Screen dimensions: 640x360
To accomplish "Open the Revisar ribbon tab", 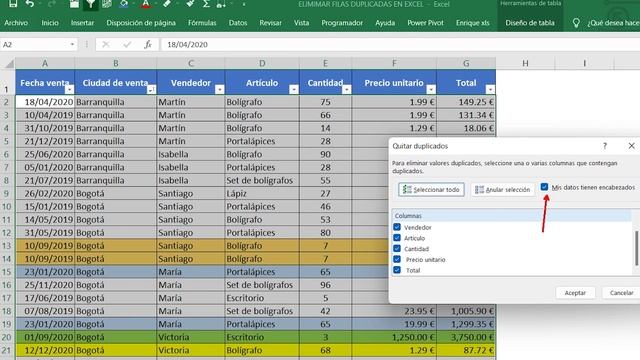I will [x=271, y=23].
